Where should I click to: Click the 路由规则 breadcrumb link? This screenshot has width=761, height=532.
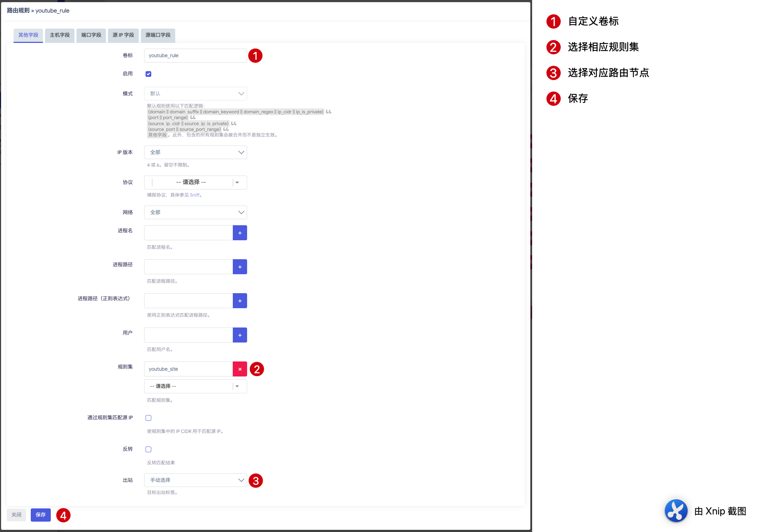[x=18, y=11]
